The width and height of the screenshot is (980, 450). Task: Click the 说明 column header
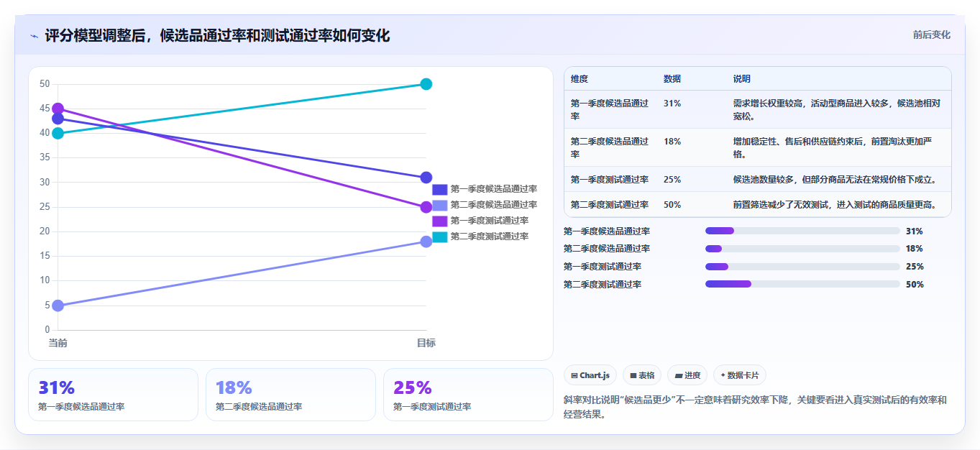coord(742,79)
